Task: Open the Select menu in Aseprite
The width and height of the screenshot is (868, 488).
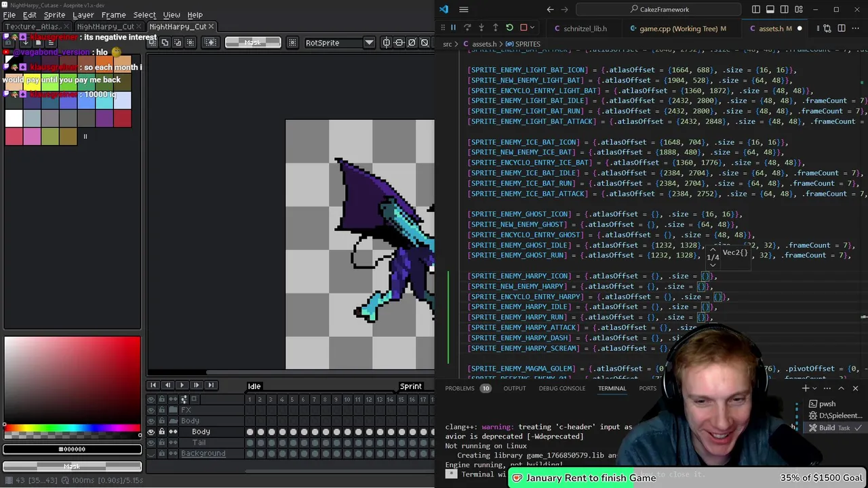Action: (x=144, y=15)
